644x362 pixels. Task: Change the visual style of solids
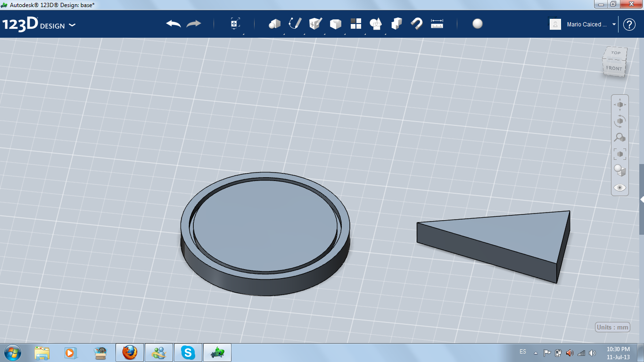click(x=620, y=171)
